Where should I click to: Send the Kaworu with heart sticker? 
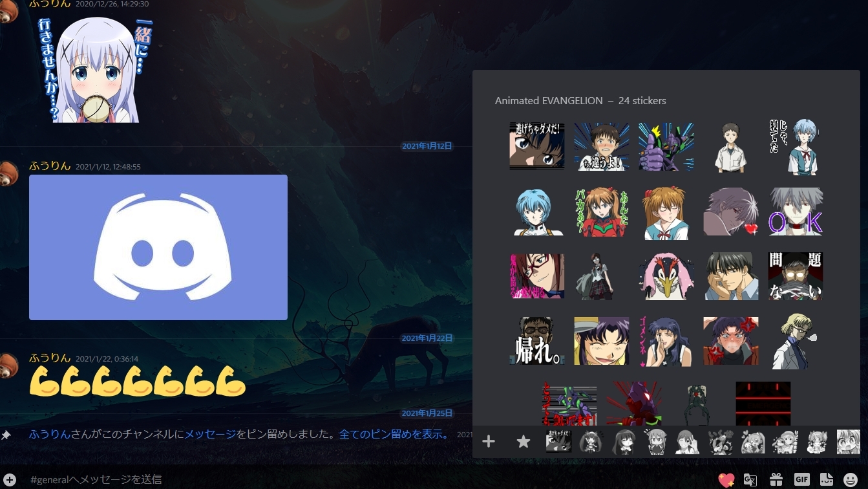(x=731, y=212)
